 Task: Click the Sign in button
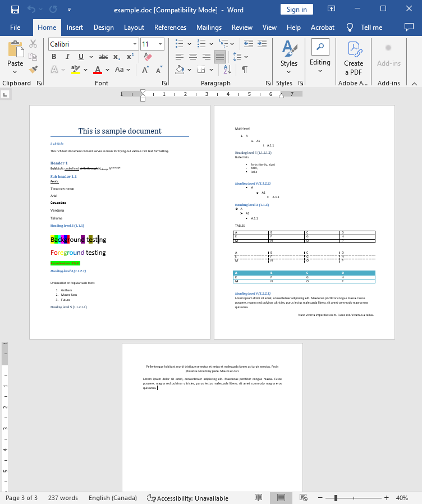[x=297, y=10]
